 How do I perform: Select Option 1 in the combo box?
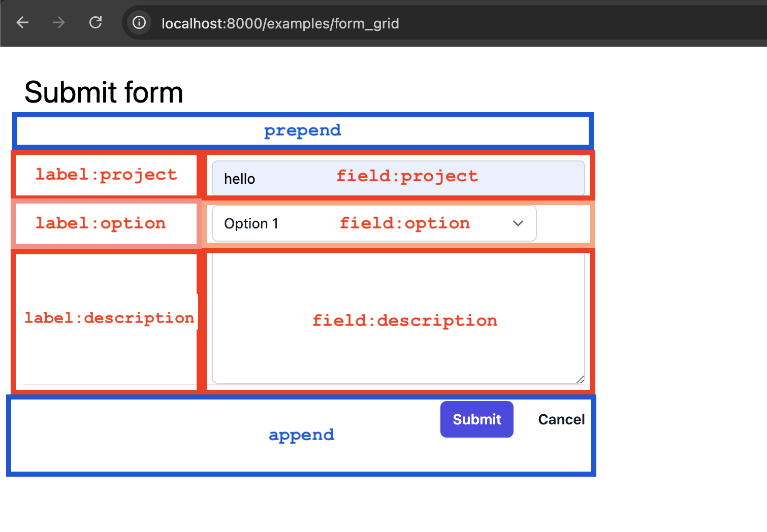tap(251, 223)
